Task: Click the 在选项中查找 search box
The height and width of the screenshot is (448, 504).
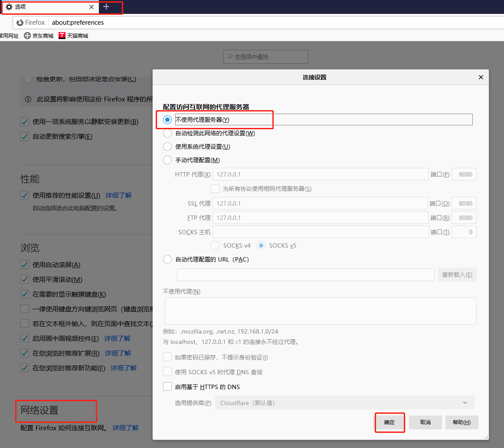Action: pos(266,57)
